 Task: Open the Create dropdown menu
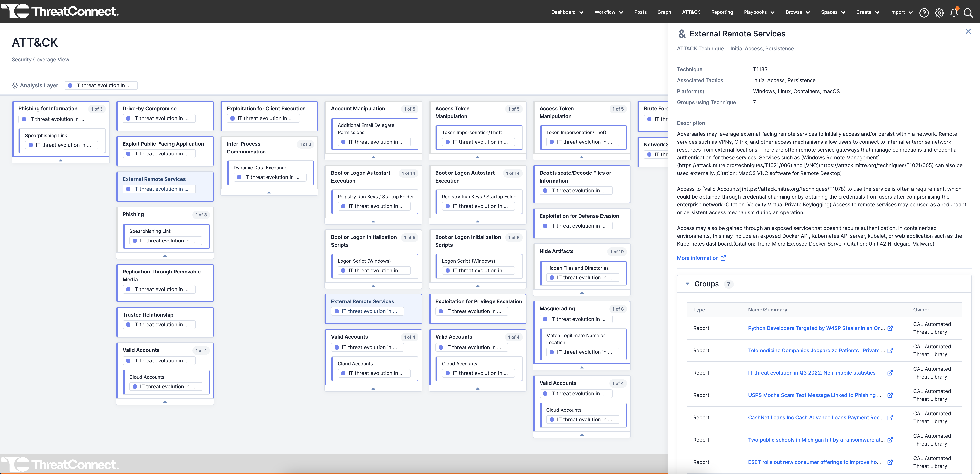click(x=867, y=12)
